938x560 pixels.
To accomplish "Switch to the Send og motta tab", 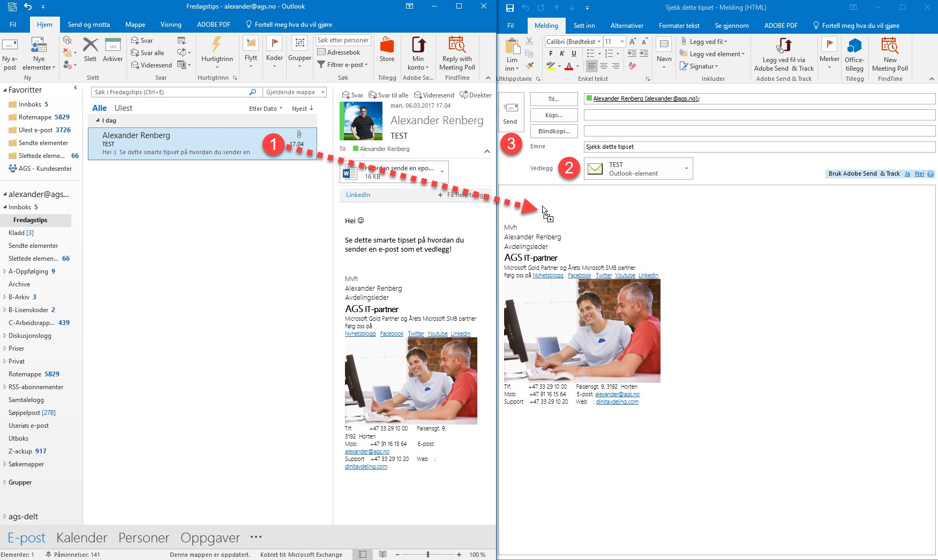I will pos(88,25).
